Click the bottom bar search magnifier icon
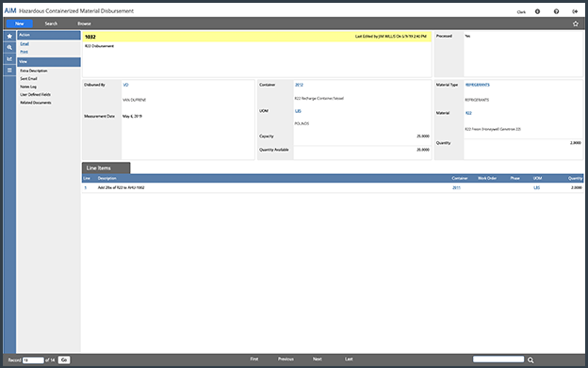This screenshot has height=368, width=588. (531, 360)
